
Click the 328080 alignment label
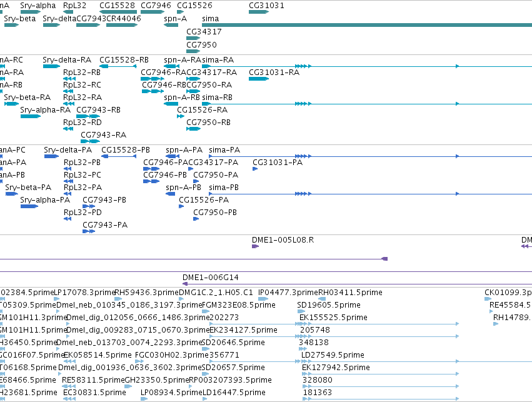coord(317,380)
